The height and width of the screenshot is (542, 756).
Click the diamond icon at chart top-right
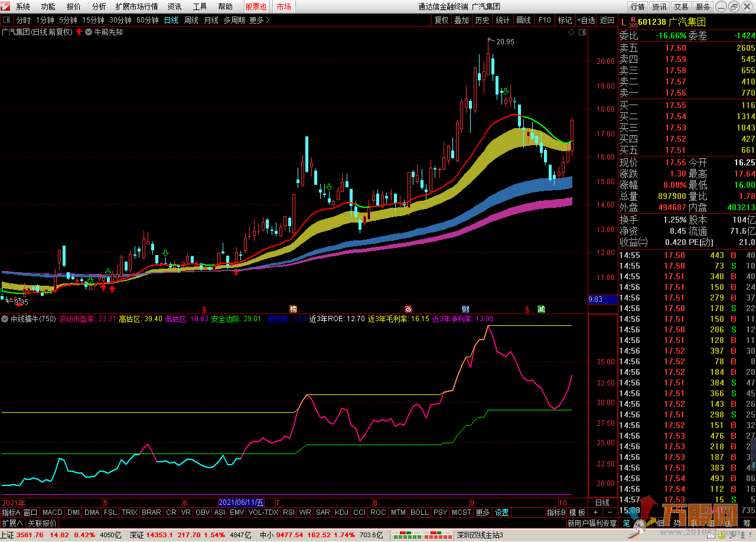click(572, 32)
